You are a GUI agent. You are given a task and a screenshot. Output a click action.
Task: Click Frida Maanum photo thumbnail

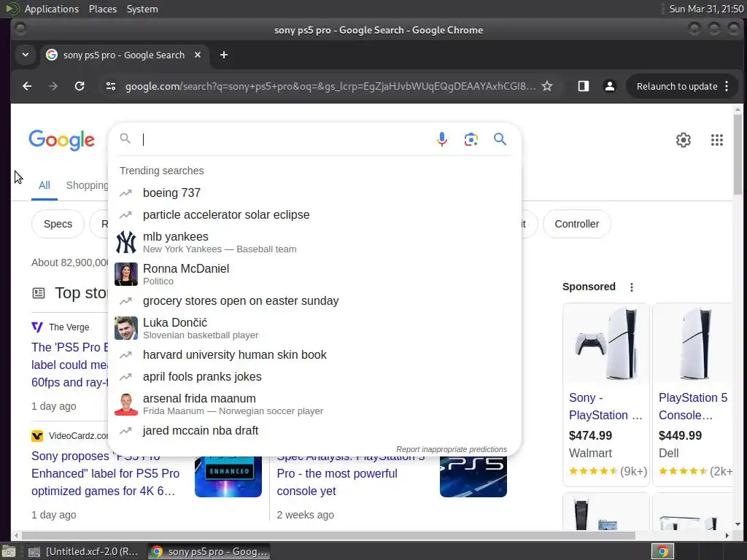(x=126, y=404)
